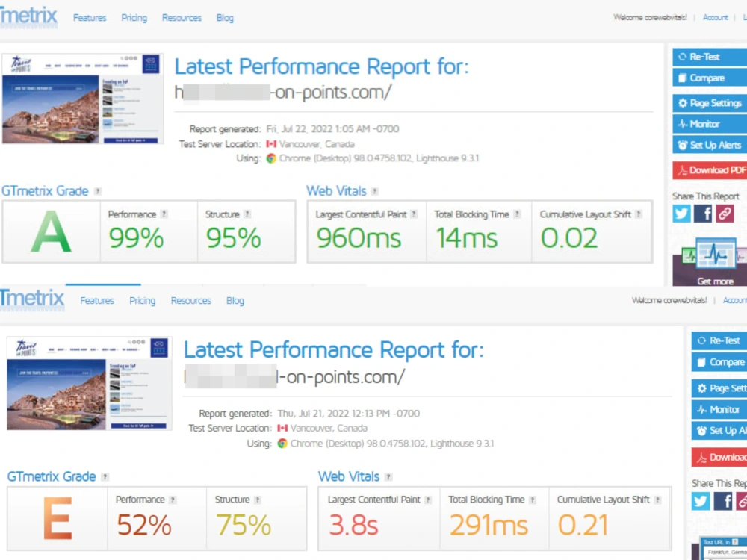Screen dimensions: 747x560
Task: Click the Compare button in the top report
Action: (x=710, y=78)
